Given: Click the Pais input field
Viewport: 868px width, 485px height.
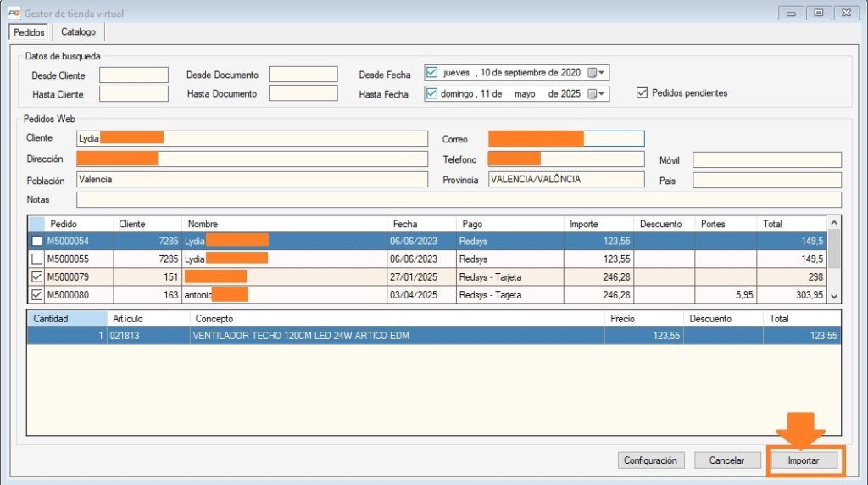Looking at the screenshot, I should pyautogui.click(x=766, y=180).
